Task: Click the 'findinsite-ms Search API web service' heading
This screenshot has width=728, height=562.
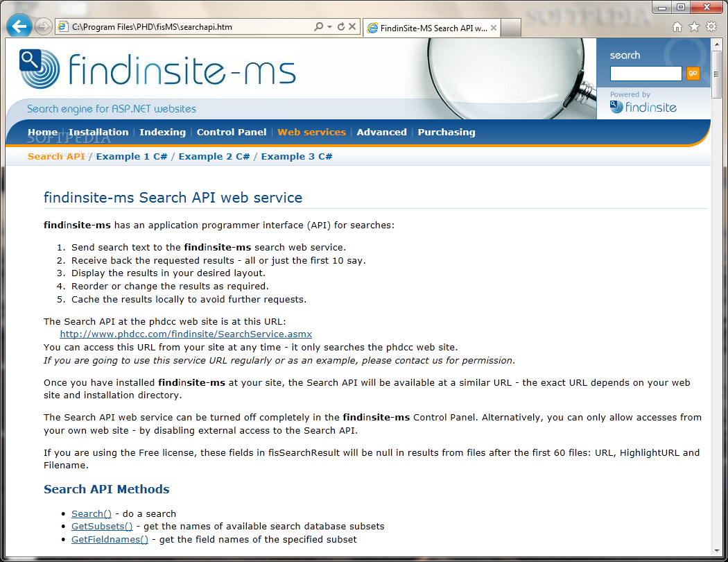Action: [x=173, y=198]
